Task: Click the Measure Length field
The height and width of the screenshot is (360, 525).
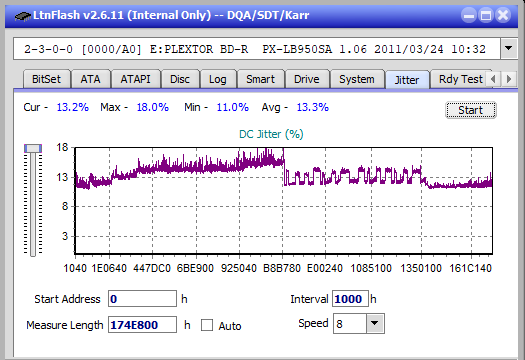Action: tap(142, 325)
